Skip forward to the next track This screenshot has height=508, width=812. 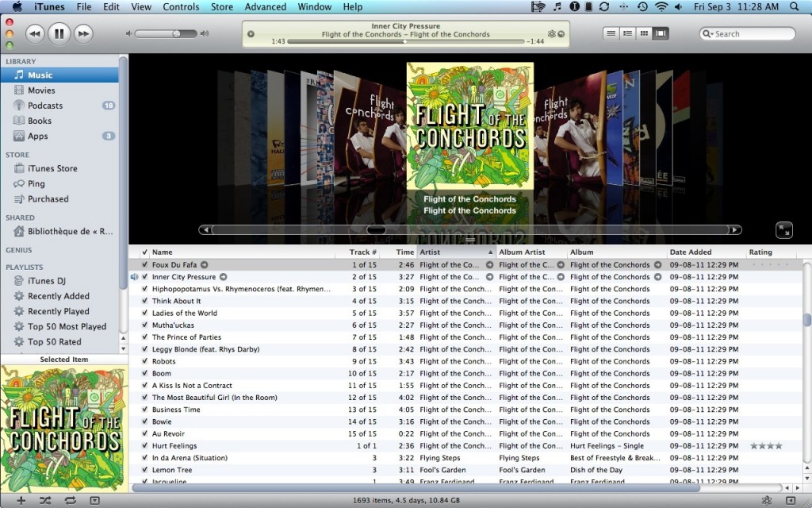pos(83,33)
